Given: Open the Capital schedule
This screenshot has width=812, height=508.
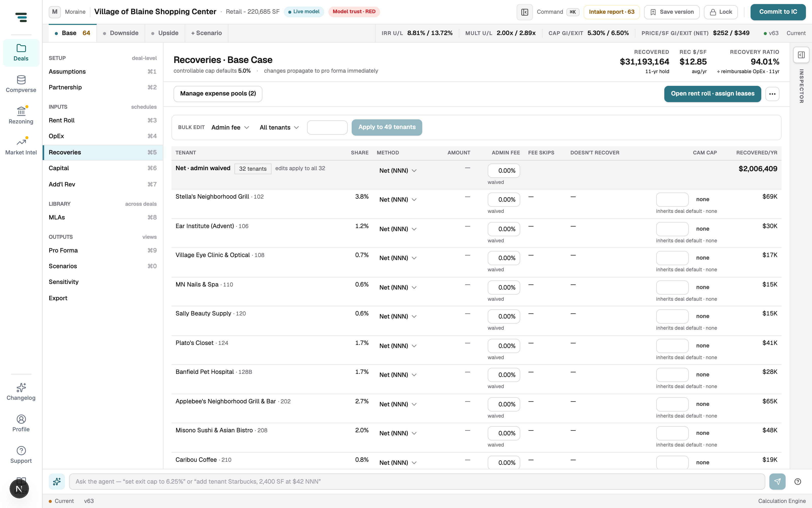Looking at the screenshot, I should pyautogui.click(x=103, y=168).
